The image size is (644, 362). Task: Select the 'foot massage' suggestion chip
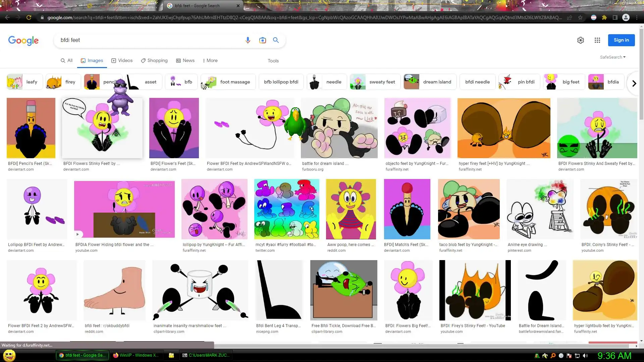pyautogui.click(x=228, y=82)
